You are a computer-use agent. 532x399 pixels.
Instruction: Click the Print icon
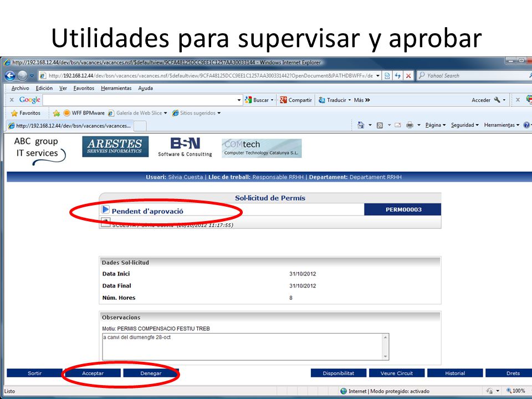[410, 125]
